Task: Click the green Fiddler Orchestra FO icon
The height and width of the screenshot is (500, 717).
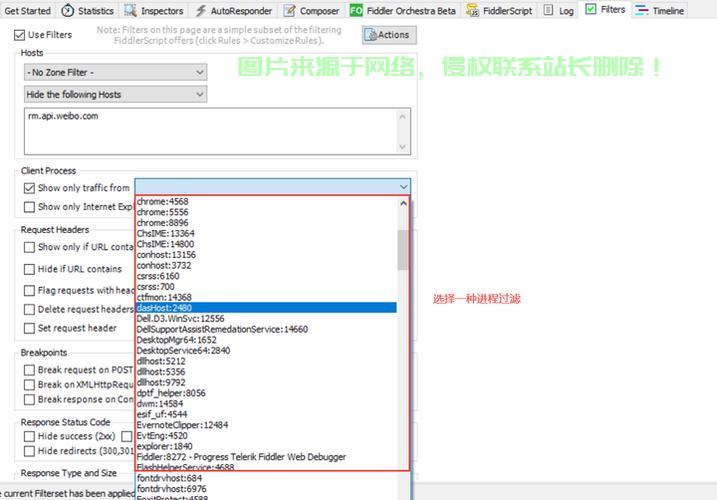Action: click(x=356, y=10)
